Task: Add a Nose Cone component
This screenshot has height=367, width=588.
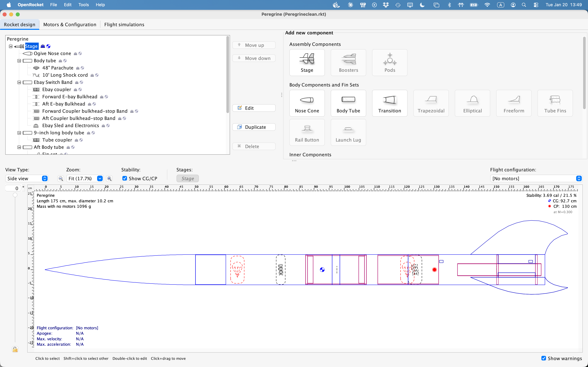Action: point(307,103)
